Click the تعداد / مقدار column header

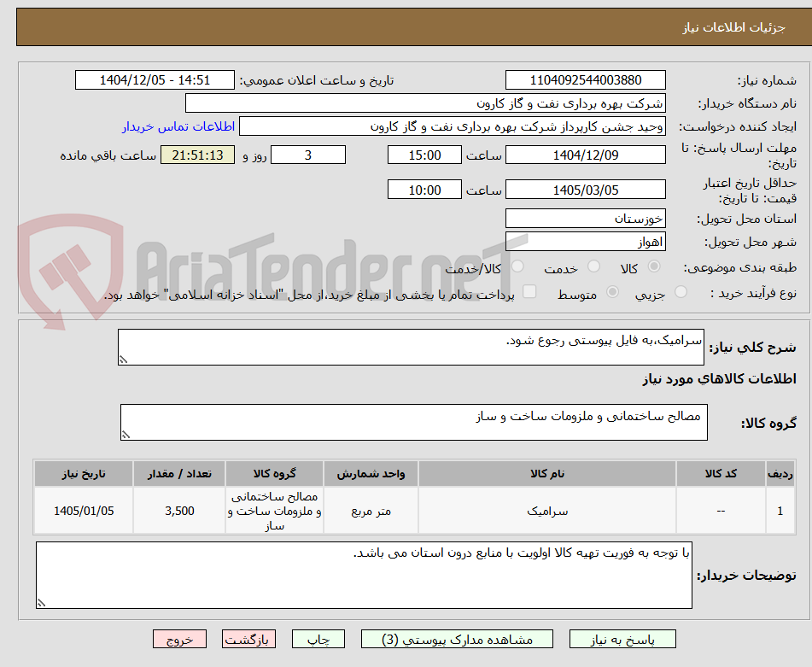point(179,474)
